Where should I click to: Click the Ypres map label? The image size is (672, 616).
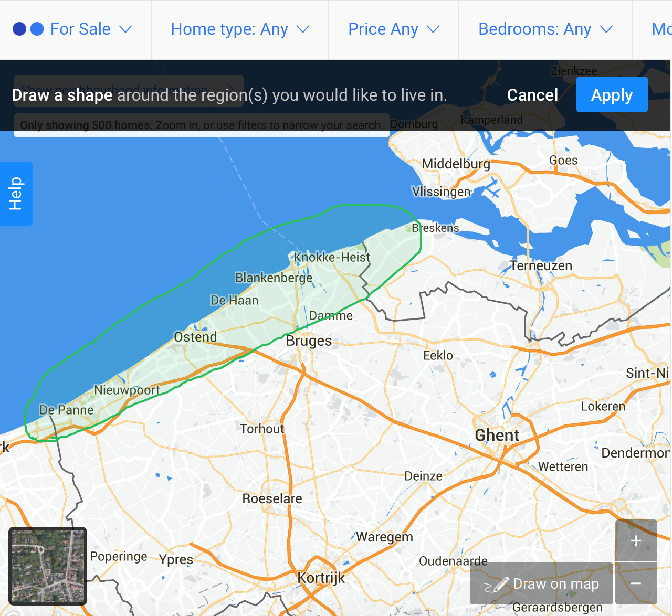(x=176, y=560)
